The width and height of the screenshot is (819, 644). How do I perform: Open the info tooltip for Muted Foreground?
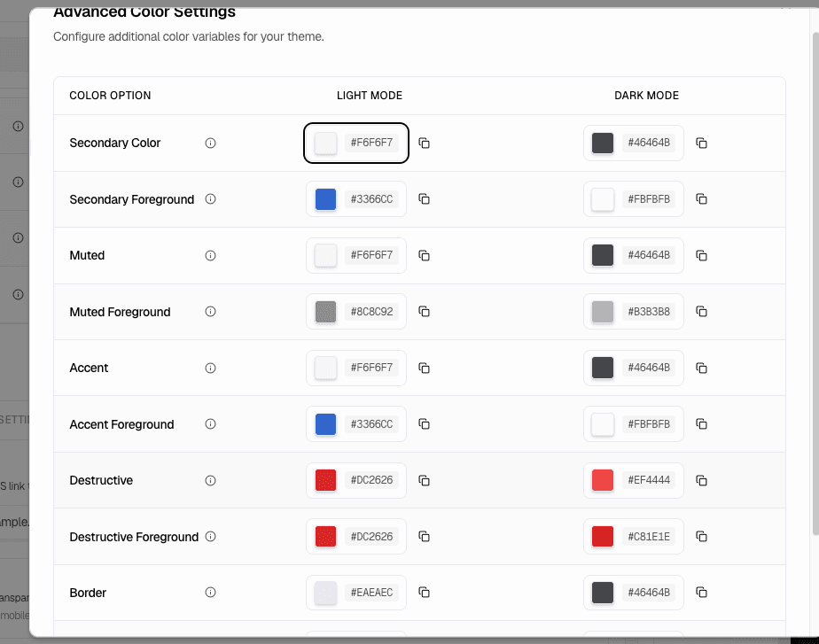[x=210, y=311]
